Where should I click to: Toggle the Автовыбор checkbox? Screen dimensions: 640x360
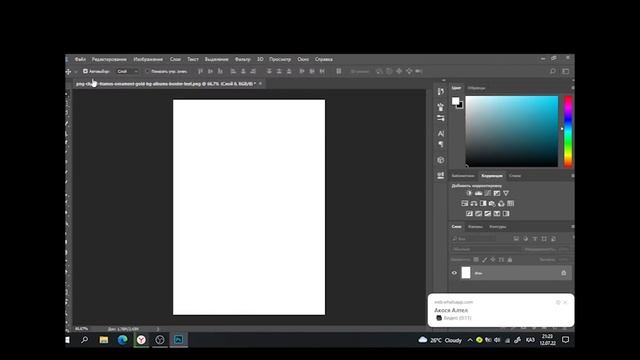(x=85, y=71)
